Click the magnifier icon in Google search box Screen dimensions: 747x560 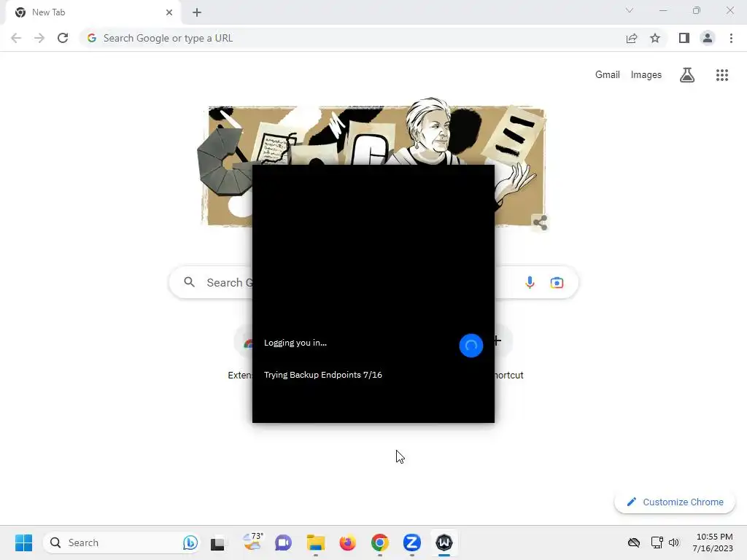coord(189,282)
